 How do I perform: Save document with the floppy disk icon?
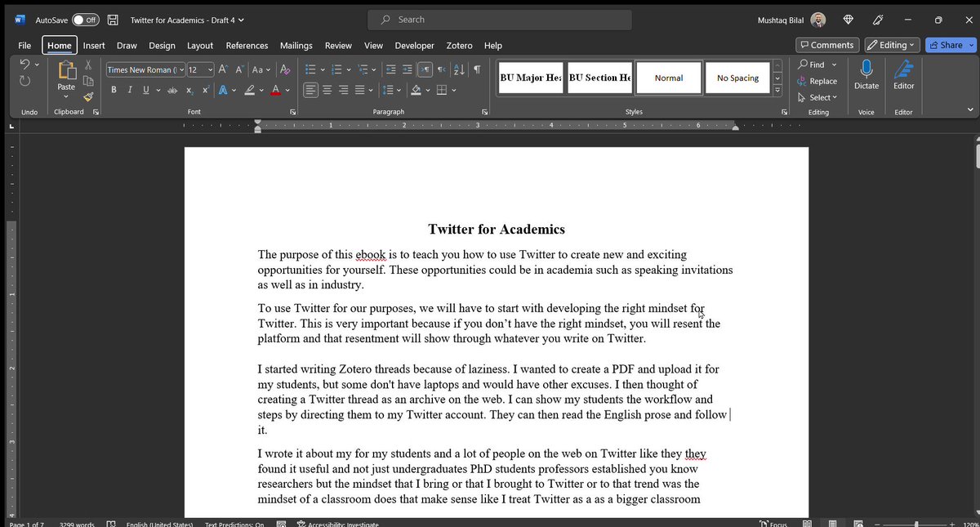(113, 20)
